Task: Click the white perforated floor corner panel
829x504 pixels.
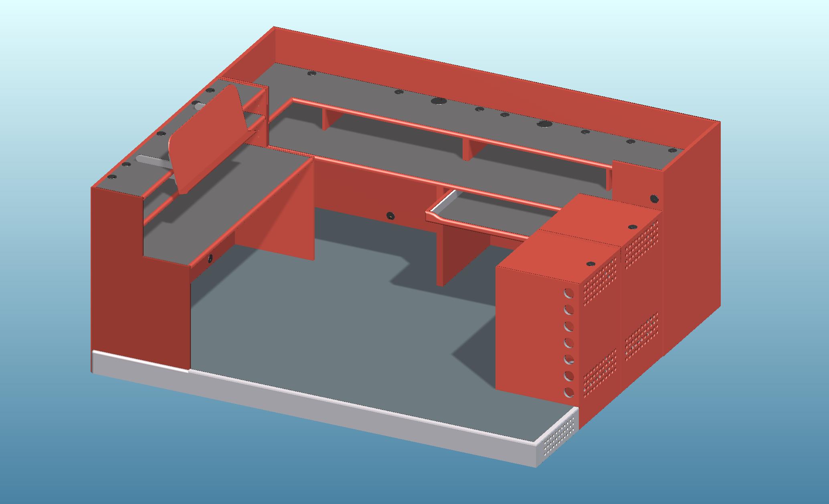Action: [560, 437]
